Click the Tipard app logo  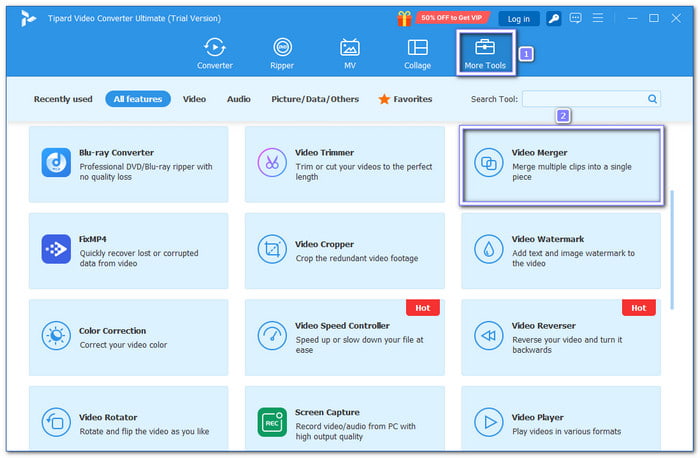(x=28, y=18)
